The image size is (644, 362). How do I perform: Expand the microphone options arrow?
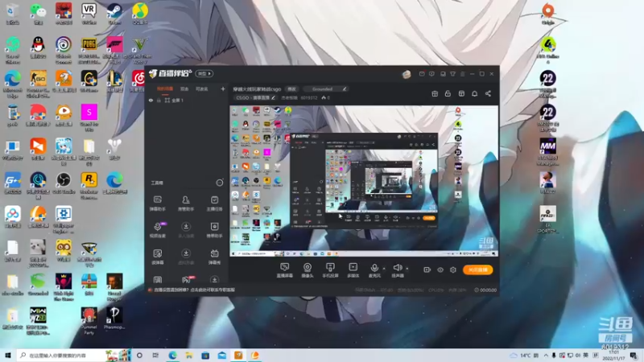384,269
